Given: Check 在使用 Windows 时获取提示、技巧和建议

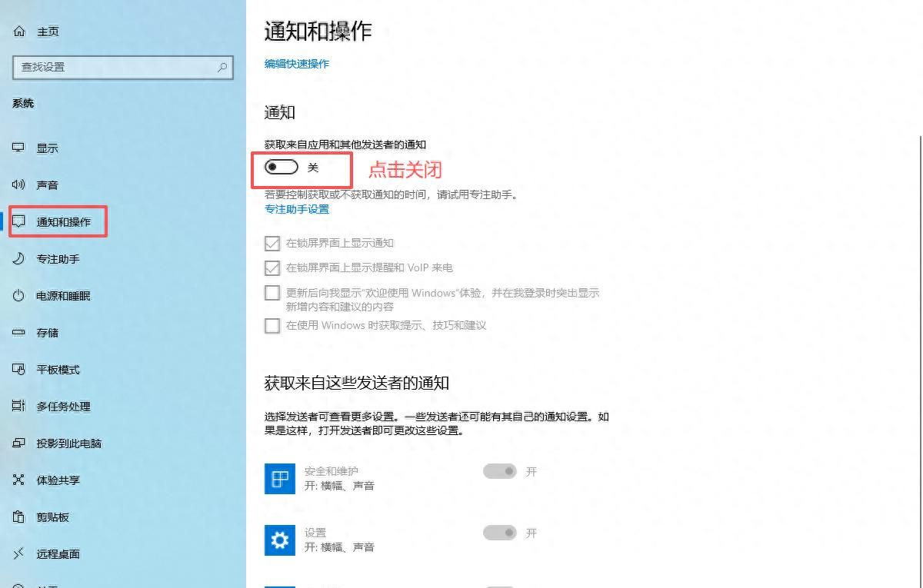Looking at the screenshot, I should (x=272, y=326).
